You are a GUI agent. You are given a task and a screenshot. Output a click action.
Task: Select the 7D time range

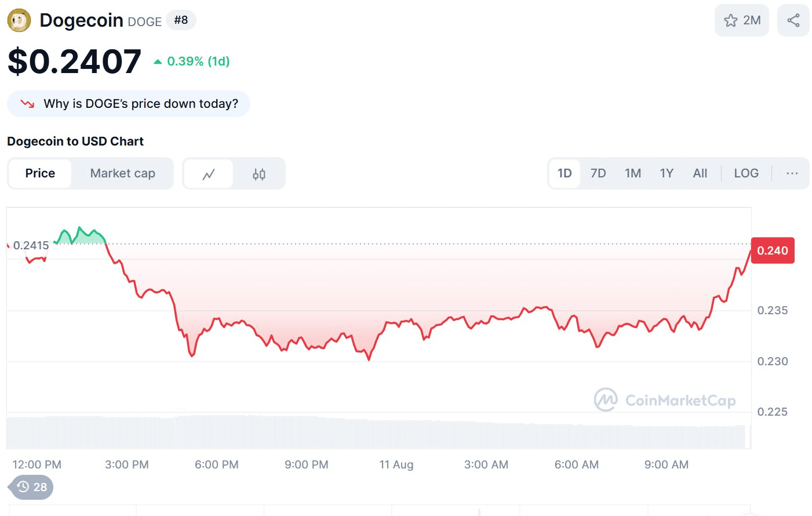[598, 173]
